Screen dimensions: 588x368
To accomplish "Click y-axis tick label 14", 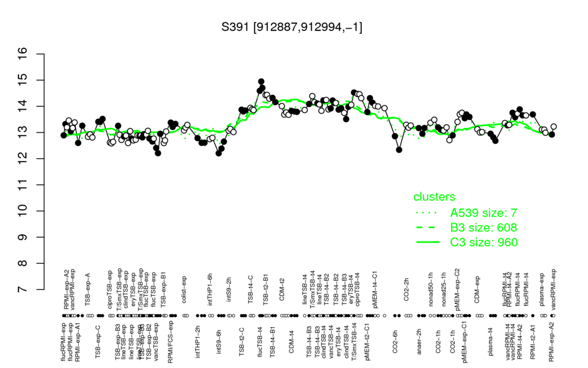I will tap(23, 106).
